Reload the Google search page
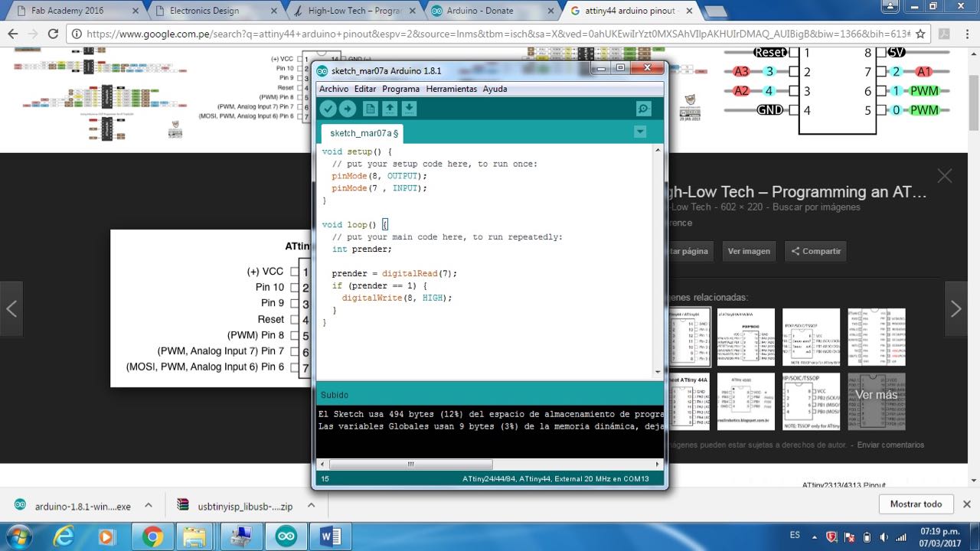 click(53, 34)
